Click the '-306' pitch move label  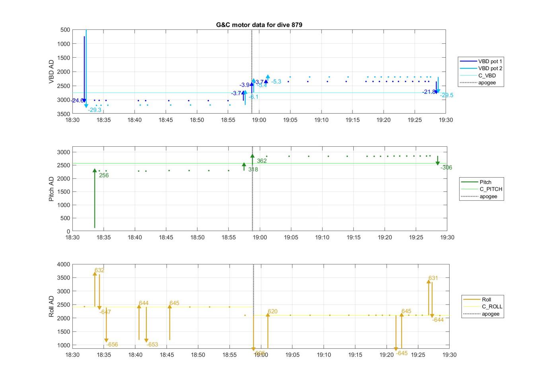[446, 167]
